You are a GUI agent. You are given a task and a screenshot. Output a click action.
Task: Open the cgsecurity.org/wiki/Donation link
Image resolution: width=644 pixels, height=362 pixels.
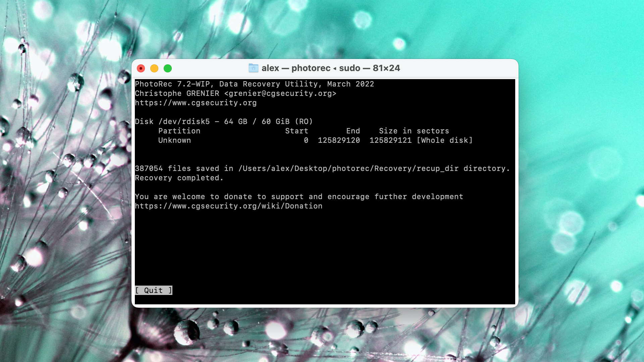click(228, 206)
